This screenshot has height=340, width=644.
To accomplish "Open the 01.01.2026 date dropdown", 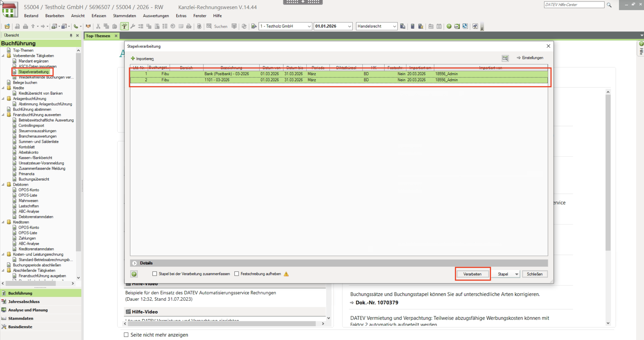I will 350,26.
